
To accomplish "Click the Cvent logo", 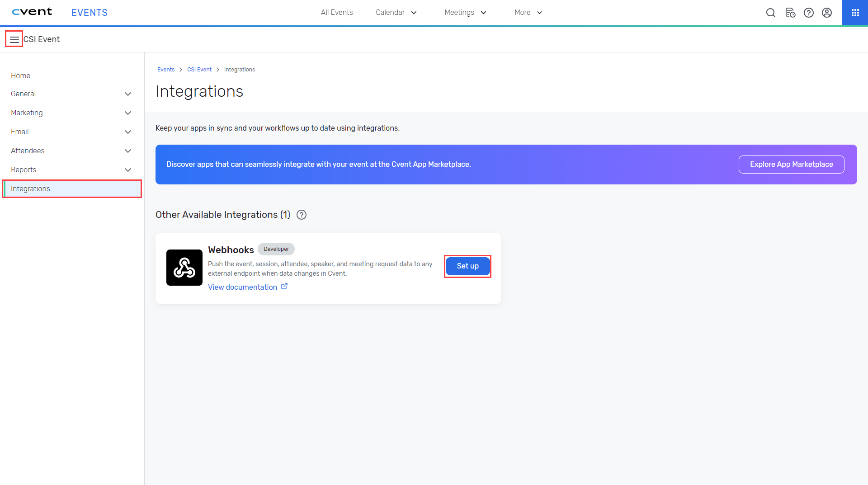I will (x=32, y=12).
